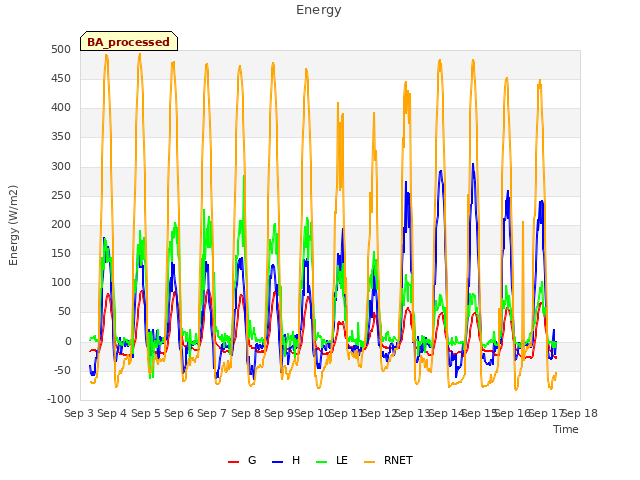Click the 500 y-axis tick label
640x480 pixels.
coord(61,50)
